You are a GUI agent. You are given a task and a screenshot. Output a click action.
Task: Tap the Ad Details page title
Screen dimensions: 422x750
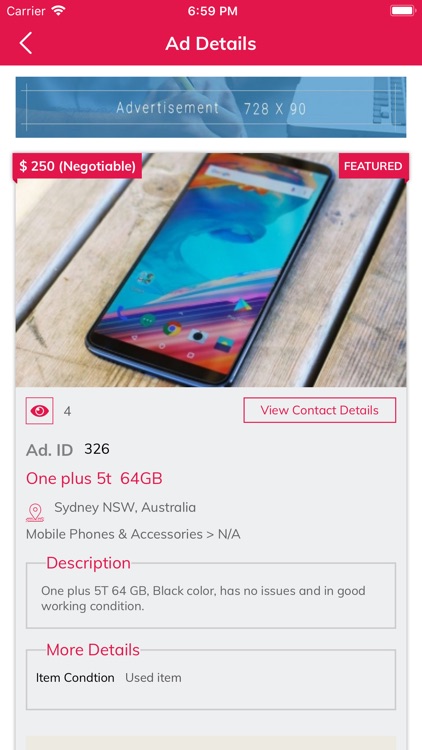point(211,44)
